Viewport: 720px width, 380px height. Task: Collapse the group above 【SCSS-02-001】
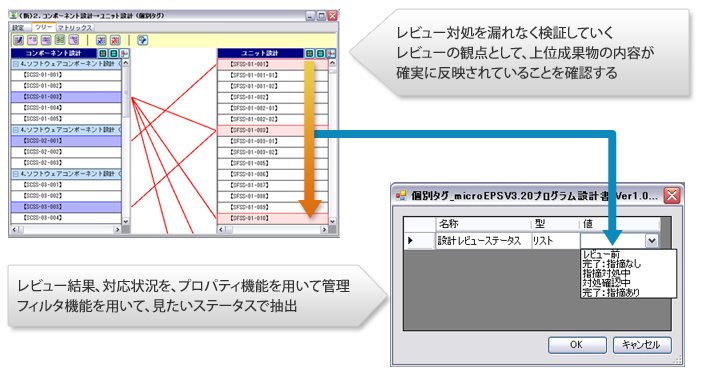tap(16, 130)
